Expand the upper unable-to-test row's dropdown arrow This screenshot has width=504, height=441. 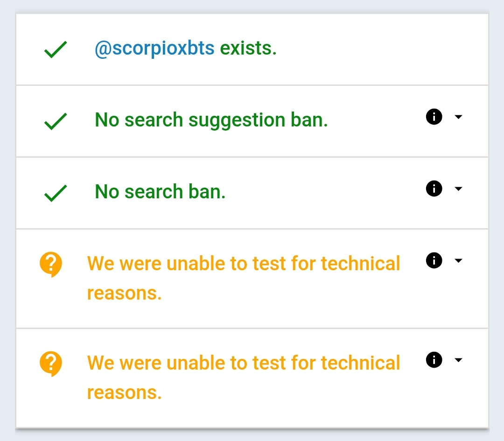pos(458,260)
